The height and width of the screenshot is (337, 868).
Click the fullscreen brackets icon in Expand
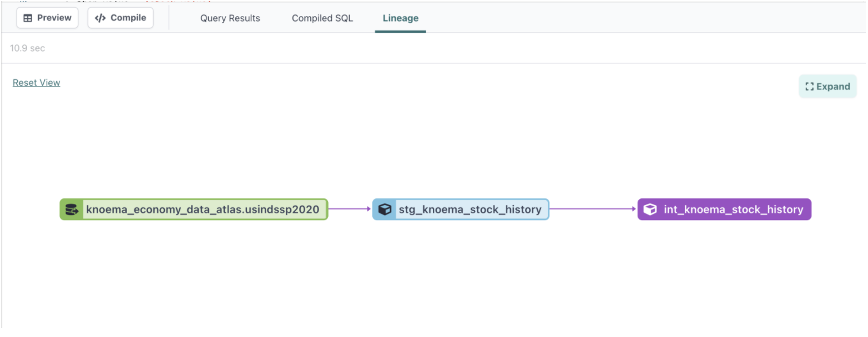[x=809, y=86]
